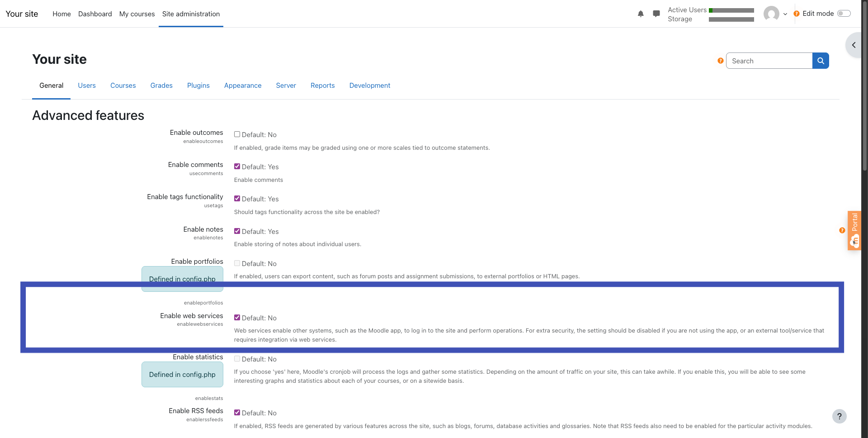Expand the collapsed block drawer chevron
The height and width of the screenshot is (438, 868).
click(x=854, y=45)
